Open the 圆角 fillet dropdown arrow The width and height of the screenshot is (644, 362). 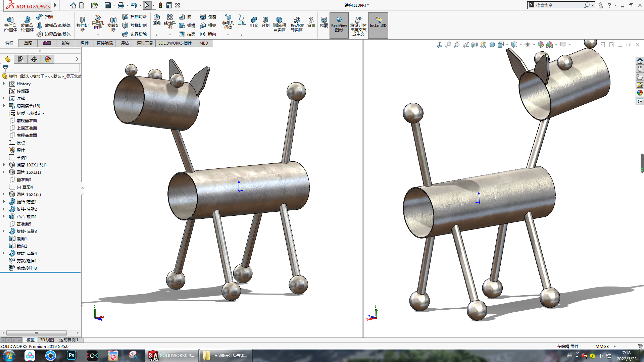click(x=156, y=35)
